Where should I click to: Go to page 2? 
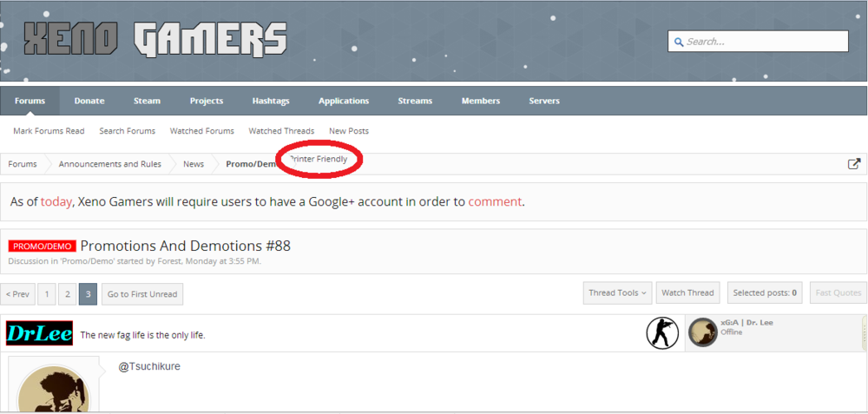tap(67, 294)
